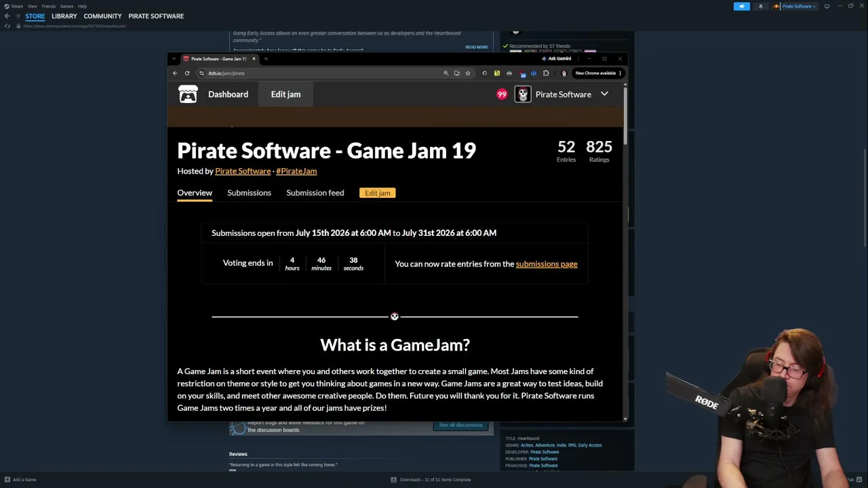Switch to the Submissions tab

pyautogui.click(x=249, y=193)
